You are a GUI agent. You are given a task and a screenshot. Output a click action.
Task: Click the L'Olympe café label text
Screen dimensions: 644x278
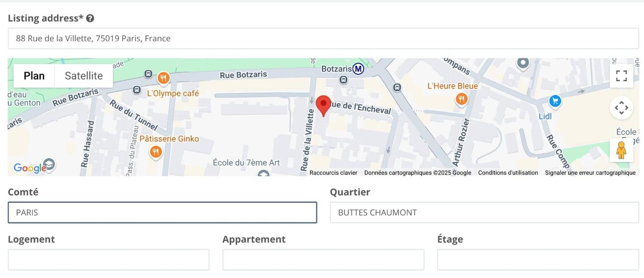click(x=173, y=93)
